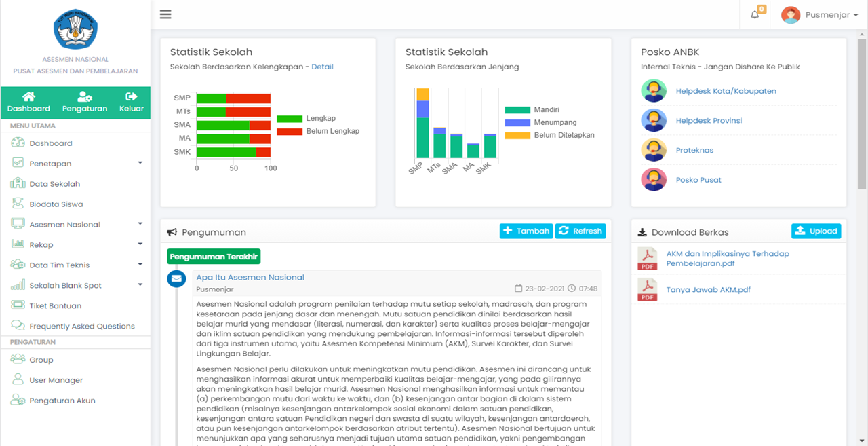Click the Asesmen Nasional logo

click(75, 29)
